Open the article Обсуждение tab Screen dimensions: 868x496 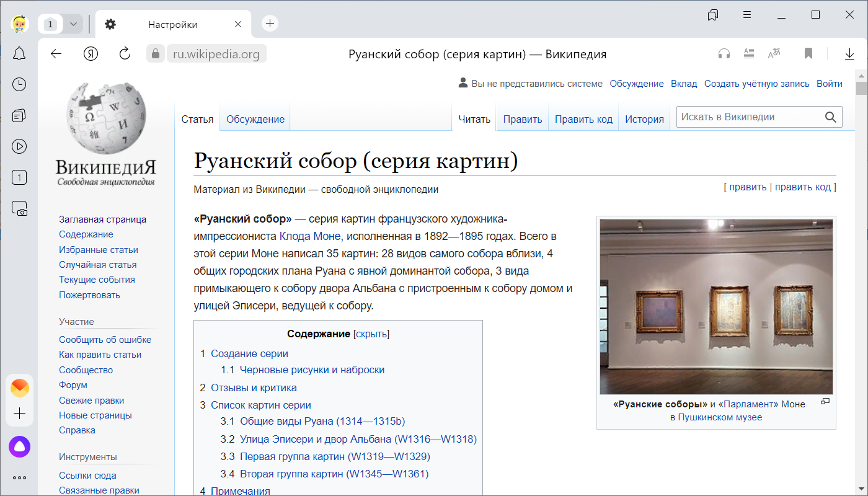coord(255,120)
